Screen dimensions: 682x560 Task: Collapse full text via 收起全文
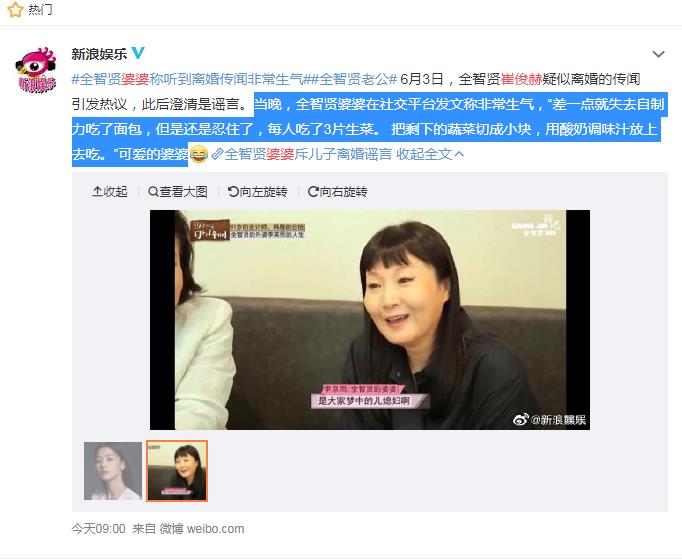tap(430, 154)
